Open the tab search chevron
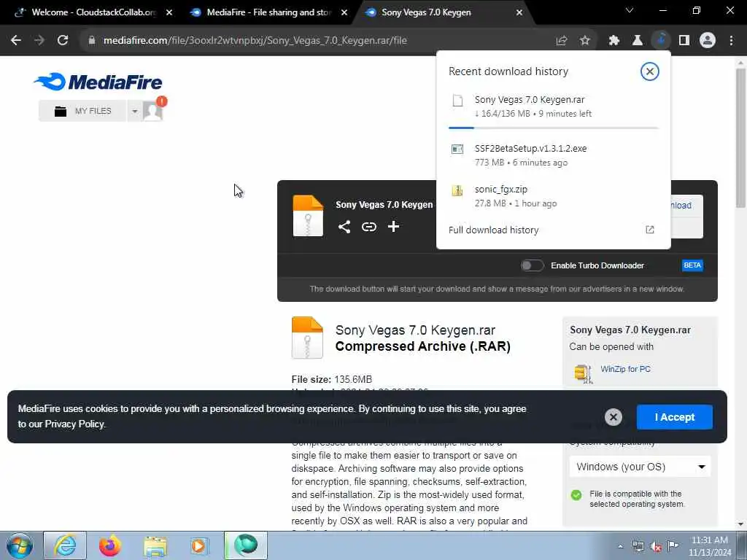Image resolution: width=747 pixels, height=560 pixels. click(630, 10)
